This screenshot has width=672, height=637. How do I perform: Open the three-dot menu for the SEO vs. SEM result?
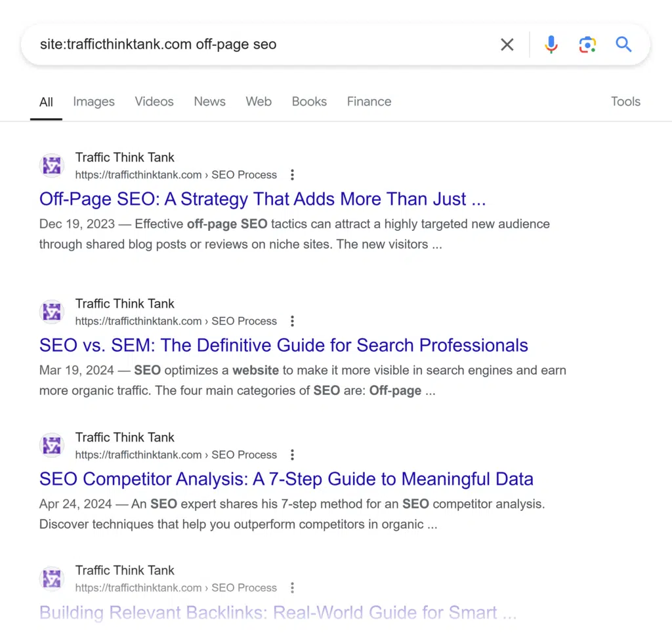[292, 321]
